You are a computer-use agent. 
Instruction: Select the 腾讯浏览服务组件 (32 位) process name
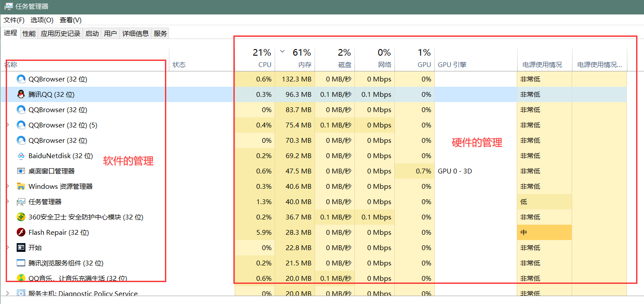tap(66, 263)
